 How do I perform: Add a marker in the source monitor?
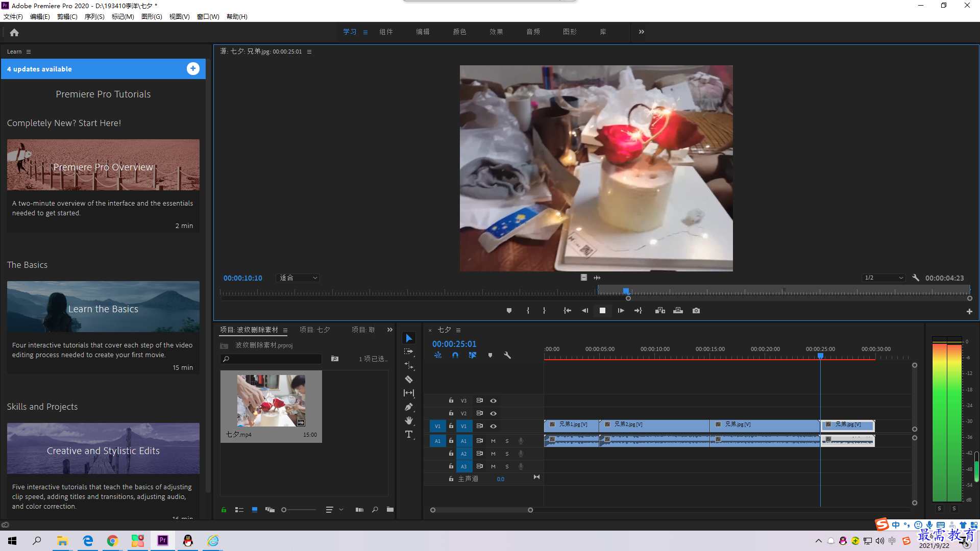[509, 311]
